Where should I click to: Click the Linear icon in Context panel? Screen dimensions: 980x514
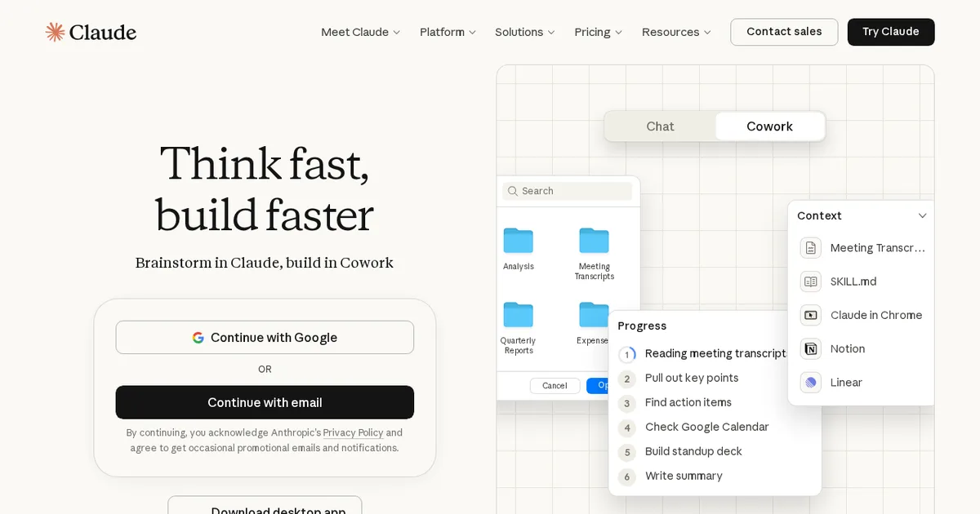(811, 383)
